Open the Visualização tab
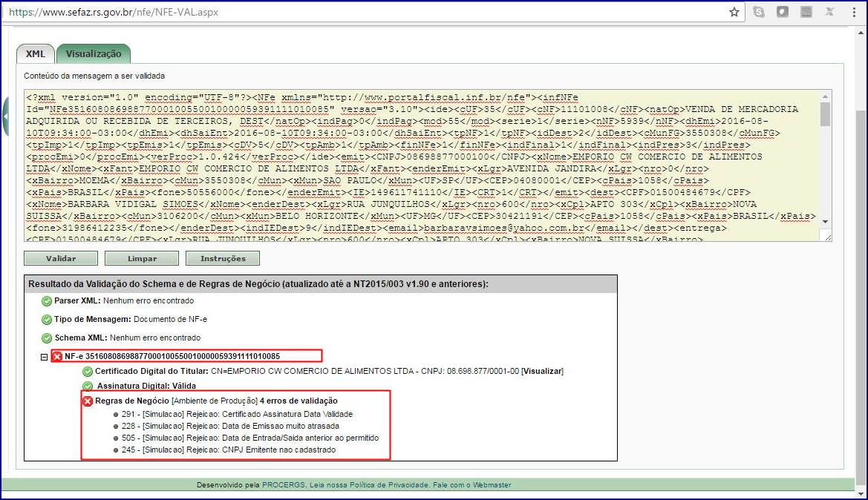Screen dimensions: 868x500 (94, 54)
